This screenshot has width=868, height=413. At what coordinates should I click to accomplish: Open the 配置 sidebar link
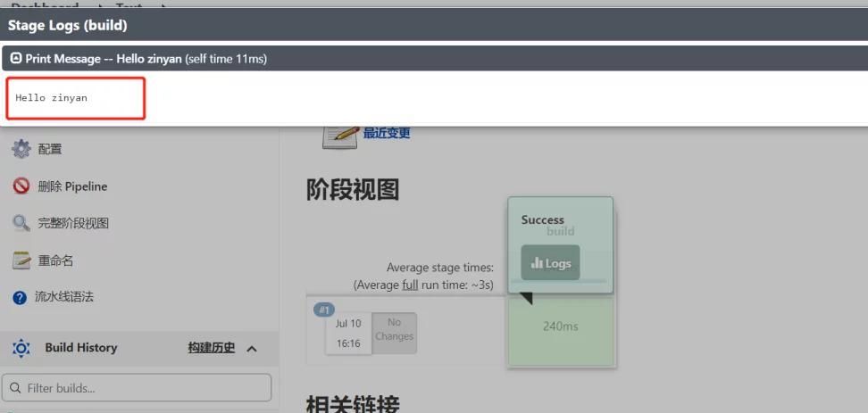[x=50, y=149]
